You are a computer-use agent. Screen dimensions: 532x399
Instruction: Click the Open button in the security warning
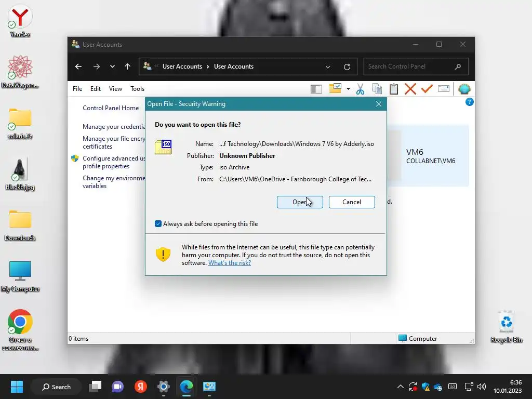pos(300,202)
